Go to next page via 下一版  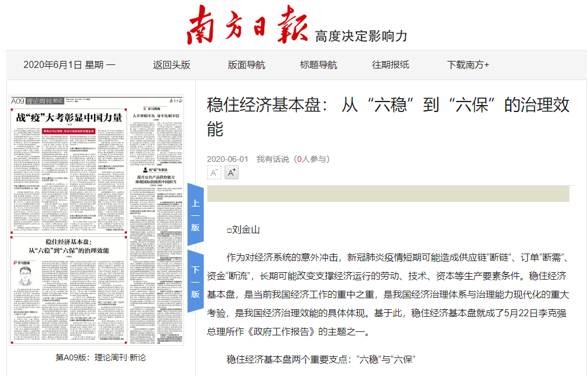(x=196, y=281)
